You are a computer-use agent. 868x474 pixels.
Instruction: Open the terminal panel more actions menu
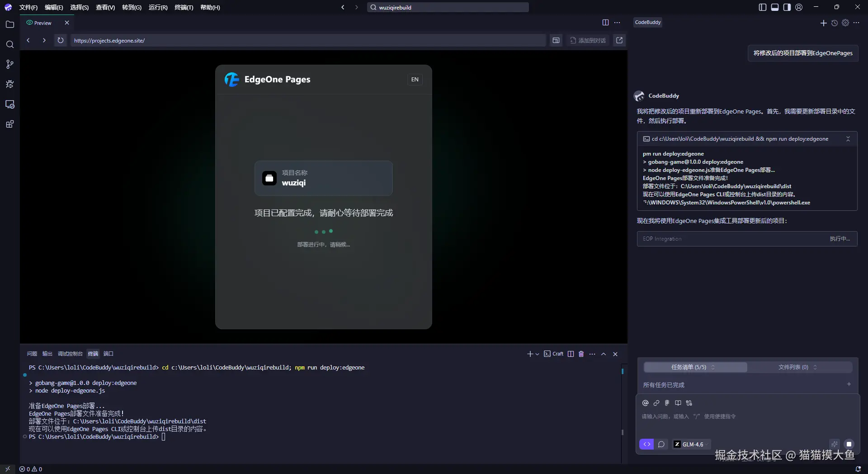click(592, 354)
